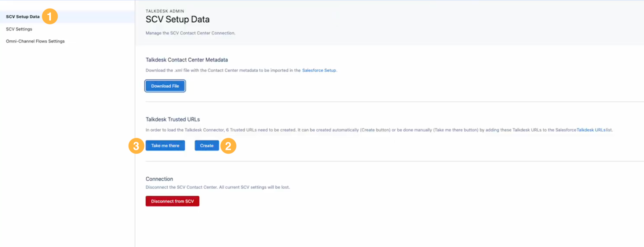Click the red Disconnect from SCV button
644x247 pixels.
172,201
